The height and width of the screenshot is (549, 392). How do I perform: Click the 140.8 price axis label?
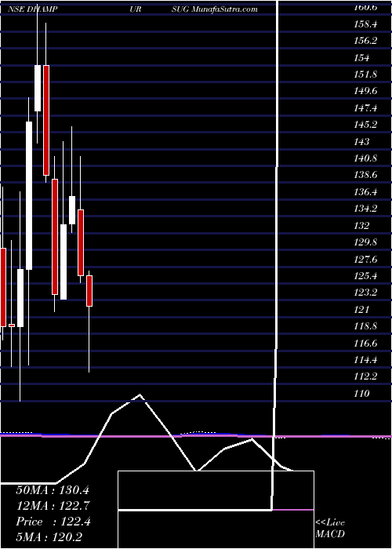click(365, 158)
